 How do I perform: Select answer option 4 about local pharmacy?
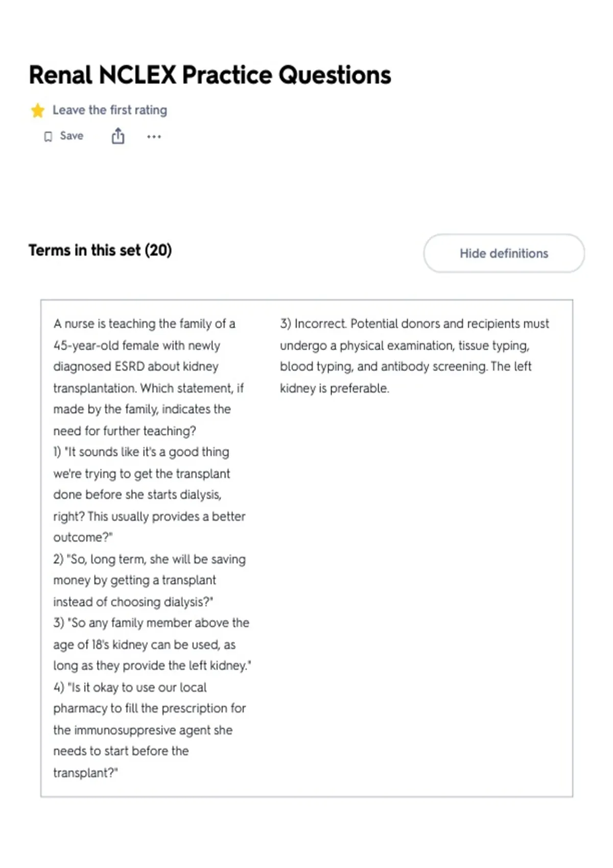[x=149, y=730]
